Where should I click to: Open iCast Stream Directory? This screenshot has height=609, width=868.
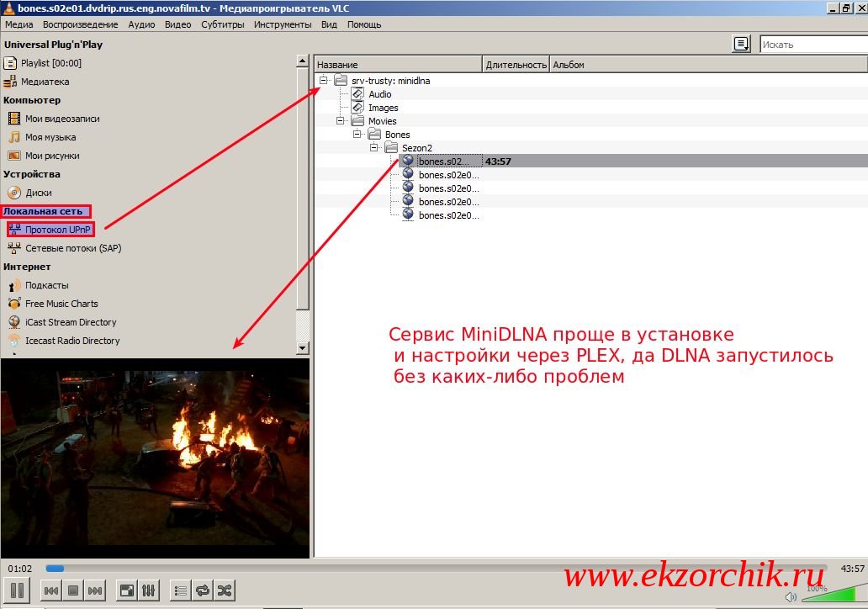click(x=71, y=322)
